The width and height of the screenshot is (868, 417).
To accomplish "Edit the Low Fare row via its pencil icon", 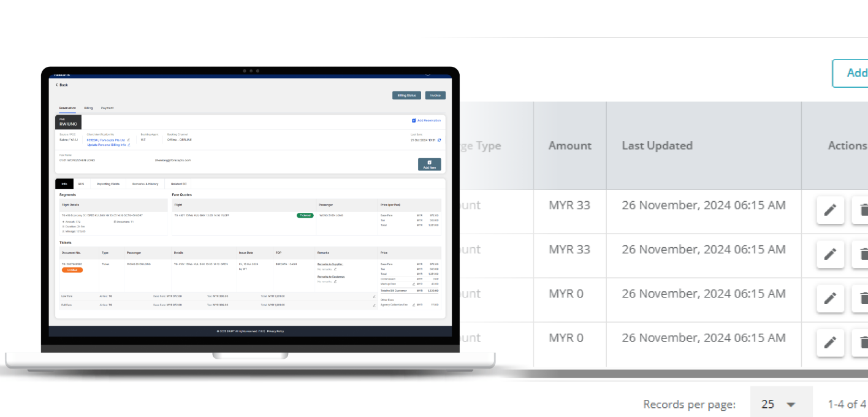I will click(374, 296).
